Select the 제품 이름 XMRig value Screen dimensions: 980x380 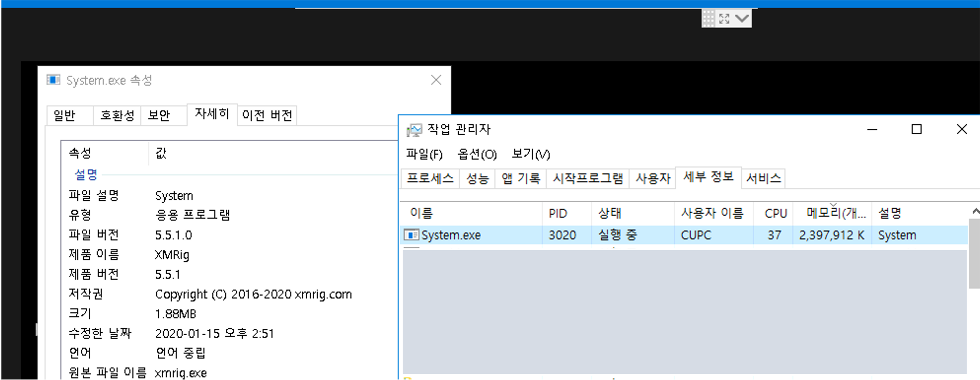[x=172, y=255]
